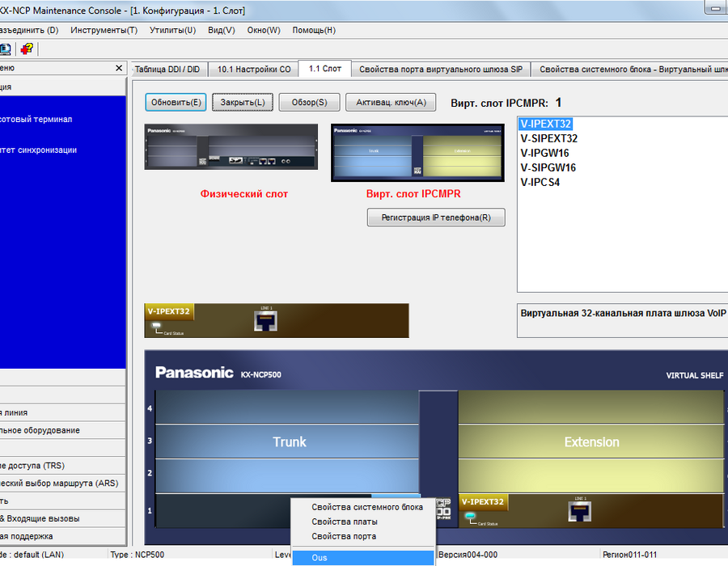
Task: Select V-IPEXT32 in the card list
Action: [545, 124]
